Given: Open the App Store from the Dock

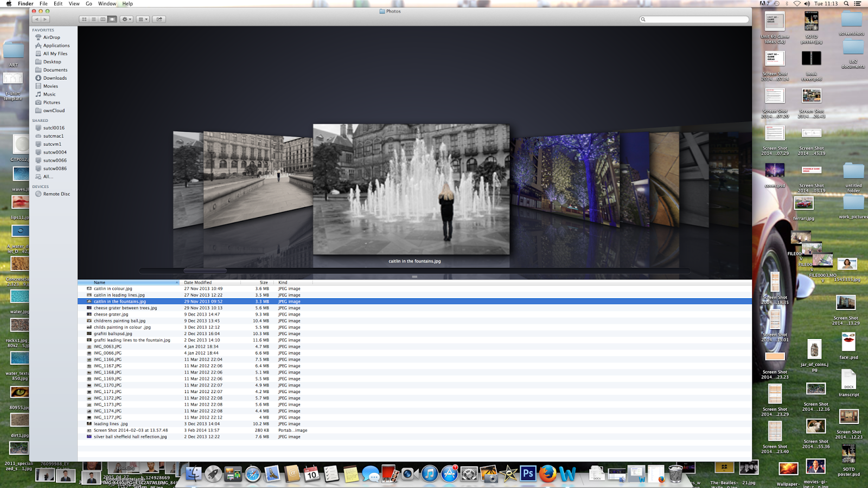Looking at the screenshot, I should pos(449,474).
